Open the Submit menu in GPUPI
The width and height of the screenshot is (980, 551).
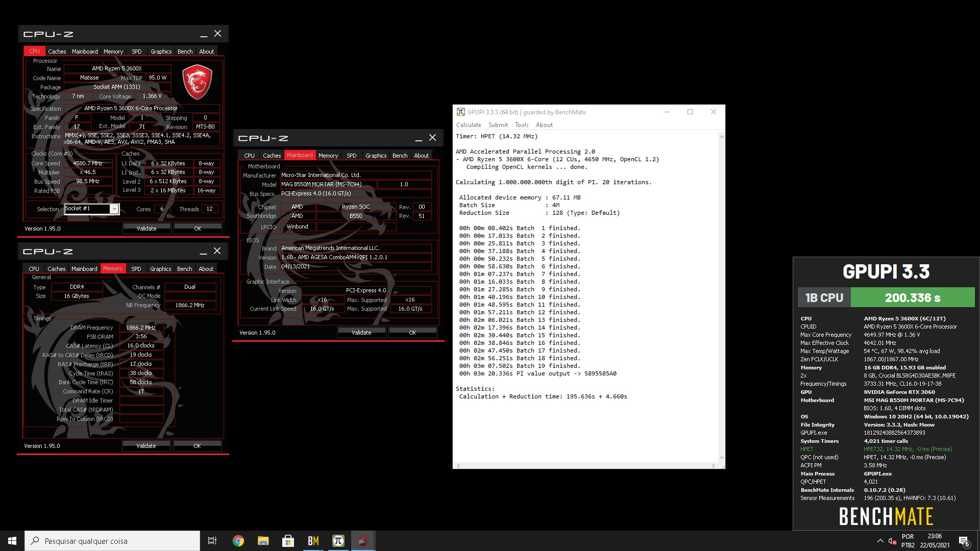pyautogui.click(x=498, y=125)
